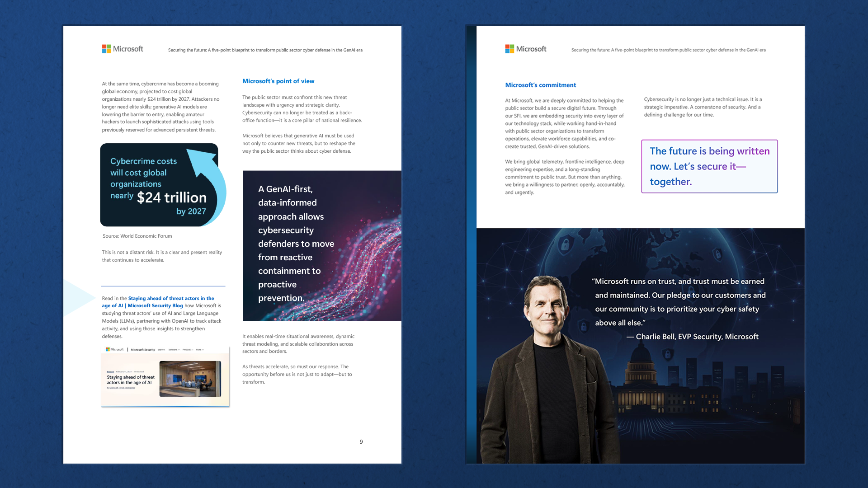Click the conference room blog thumbnail
The image size is (868, 488).
[x=190, y=379]
